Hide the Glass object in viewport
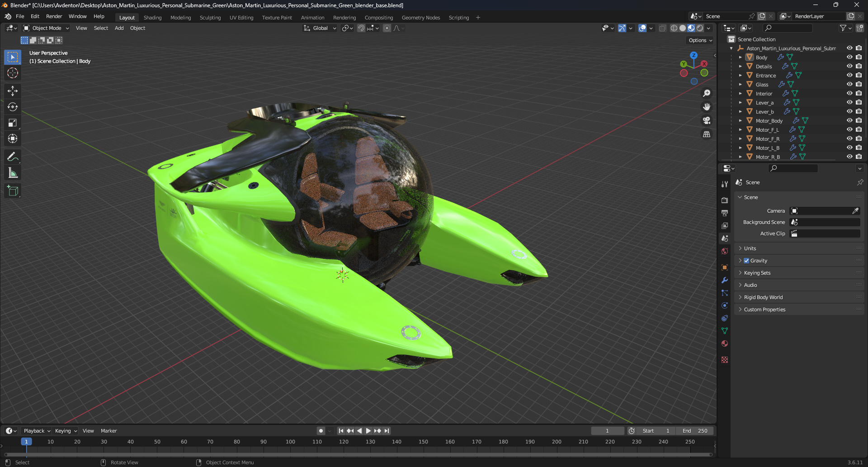The width and height of the screenshot is (868, 467). click(x=849, y=84)
